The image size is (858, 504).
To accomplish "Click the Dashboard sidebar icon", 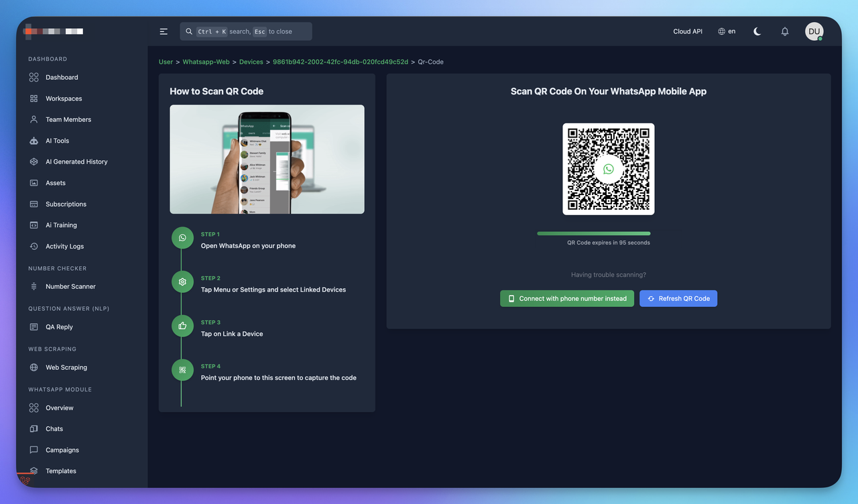I will coord(34,78).
